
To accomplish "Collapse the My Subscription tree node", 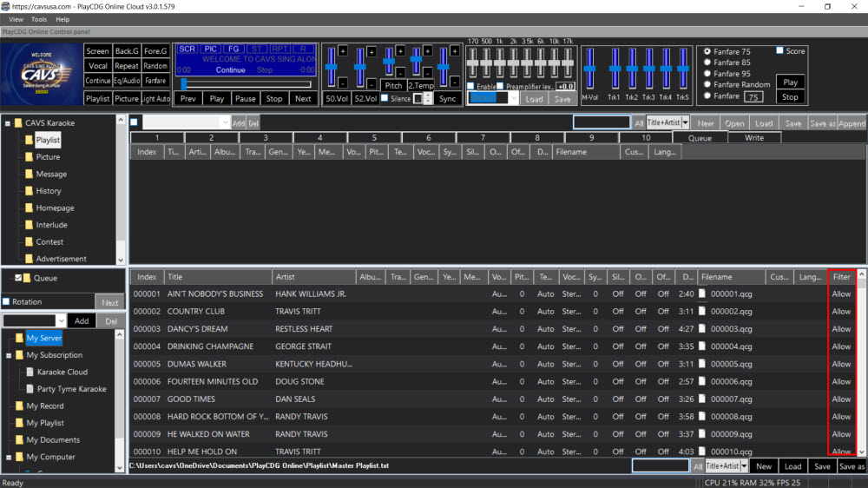I will coord(9,356).
